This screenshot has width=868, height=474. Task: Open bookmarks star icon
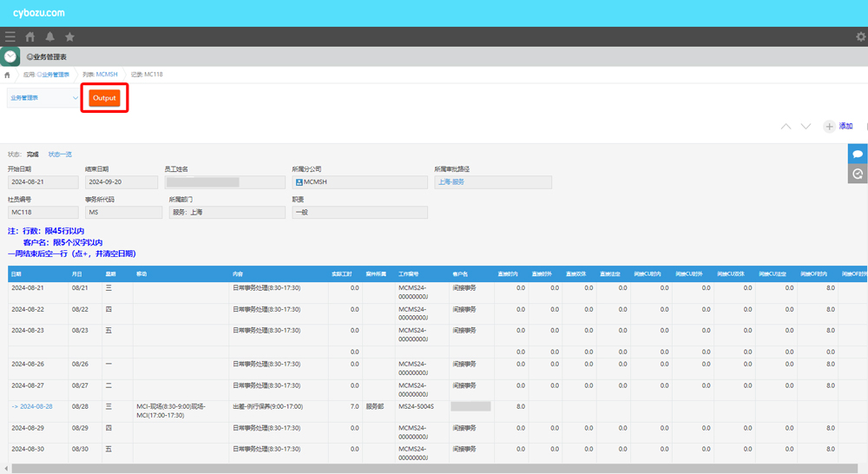pos(69,37)
